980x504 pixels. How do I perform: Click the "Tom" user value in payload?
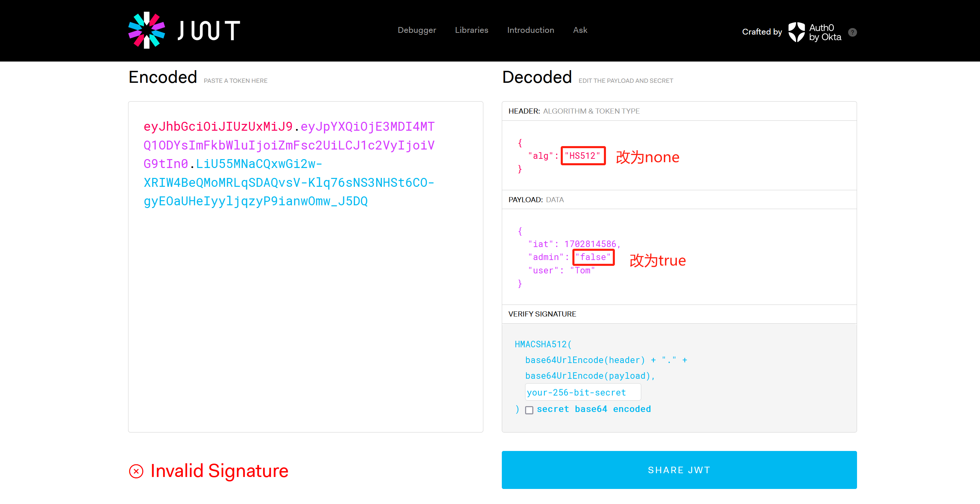(582, 271)
